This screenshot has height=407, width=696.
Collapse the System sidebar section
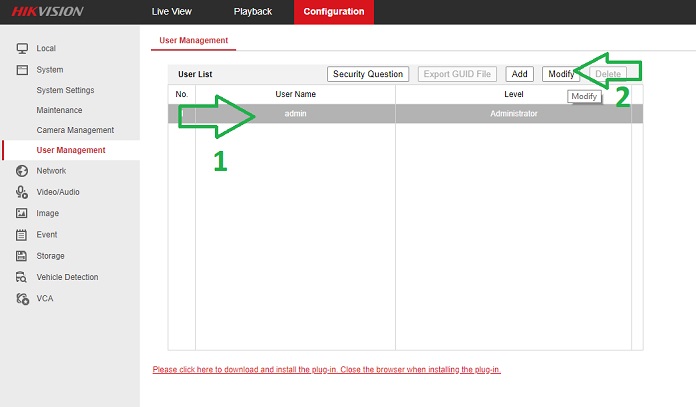[x=50, y=70]
